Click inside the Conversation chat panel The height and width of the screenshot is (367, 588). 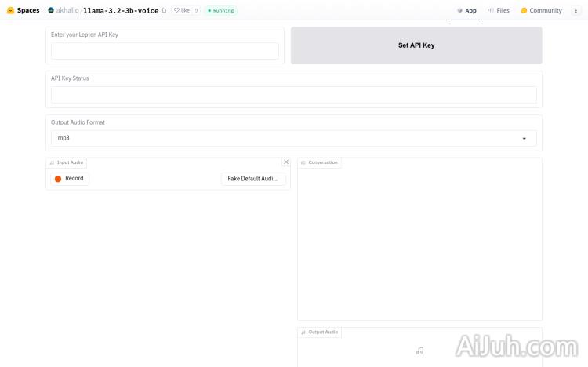click(x=419, y=243)
